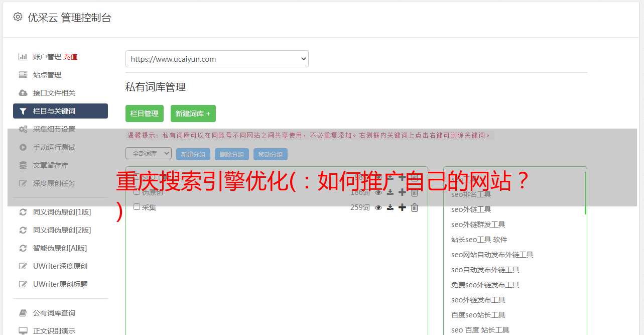Select keyword seo外链工具
Image resolution: width=644 pixels, height=335 pixels.
[471, 209]
